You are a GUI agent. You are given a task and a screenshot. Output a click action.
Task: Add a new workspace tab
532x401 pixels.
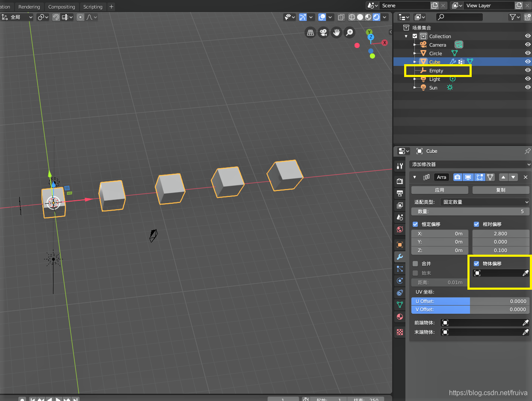pyautogui.click(x=111, y=6)
